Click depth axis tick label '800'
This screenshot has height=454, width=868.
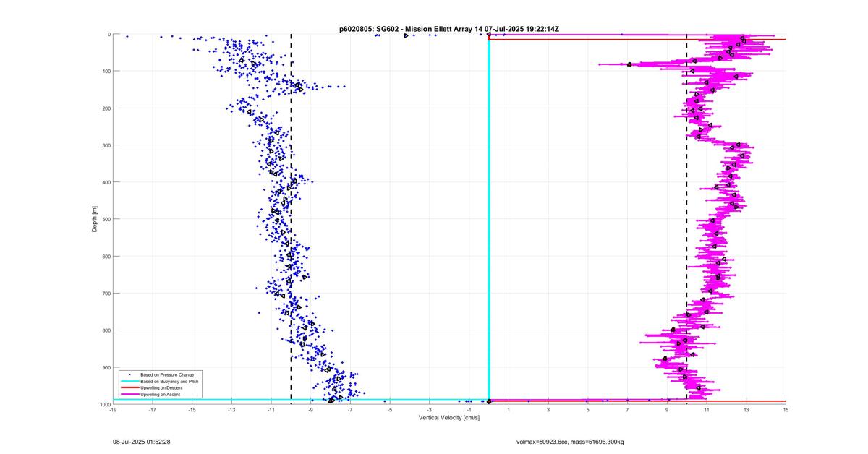coord(106,330)
